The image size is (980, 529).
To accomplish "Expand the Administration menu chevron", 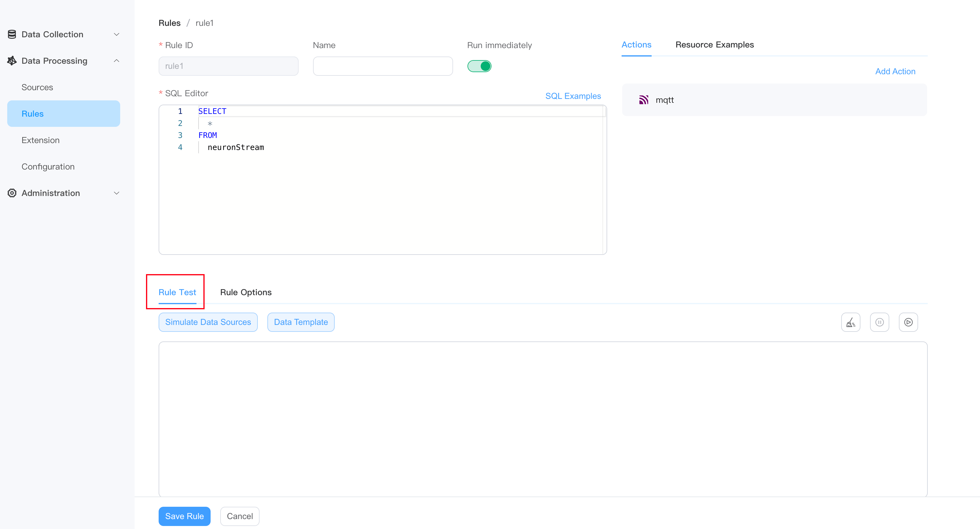I will (117, 193).
